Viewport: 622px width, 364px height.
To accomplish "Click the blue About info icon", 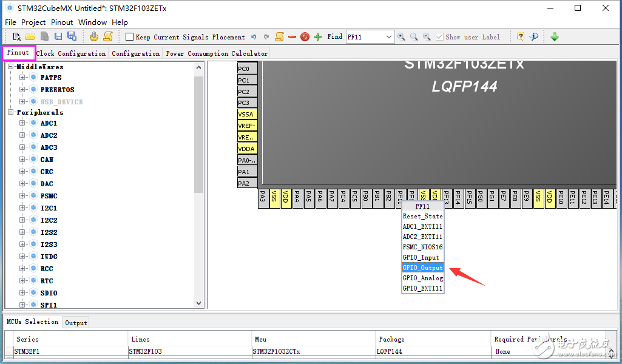I will pos(535,37).
